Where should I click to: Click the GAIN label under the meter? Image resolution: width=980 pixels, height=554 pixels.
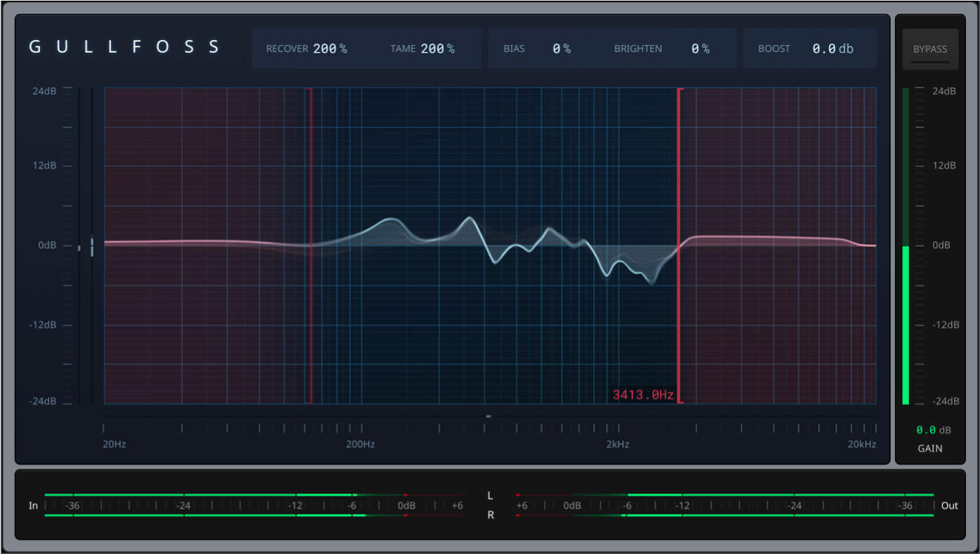930,449
